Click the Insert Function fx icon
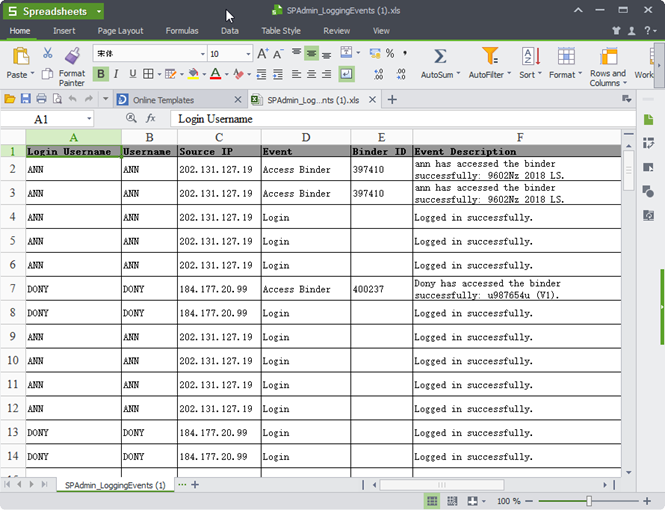The image size is (665, 510). [x=151, y=119]
